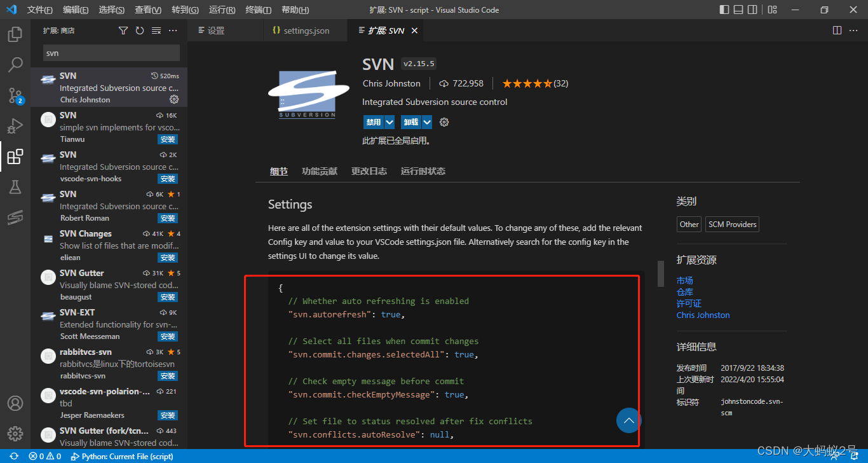Open dropdown arrow beside 卸载 button

tap(427, 122)
